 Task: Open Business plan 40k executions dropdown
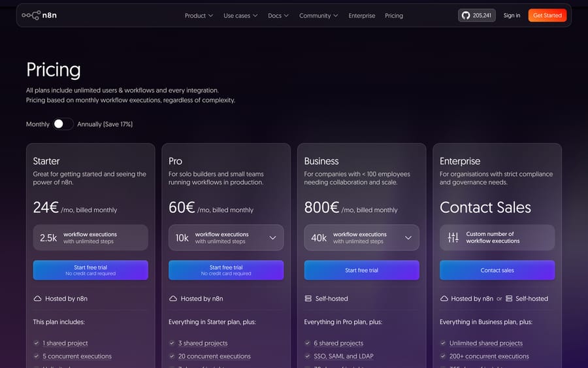pos(361,237)
